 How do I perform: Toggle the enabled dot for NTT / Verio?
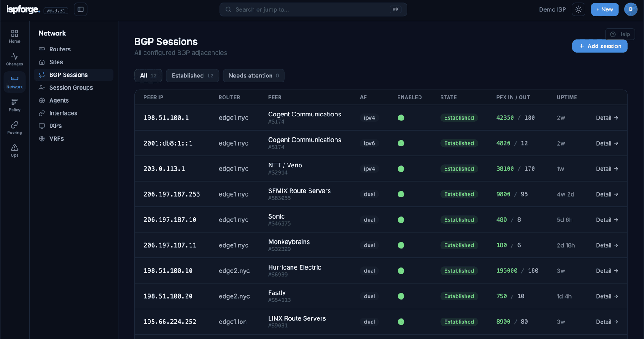(401, 169)
